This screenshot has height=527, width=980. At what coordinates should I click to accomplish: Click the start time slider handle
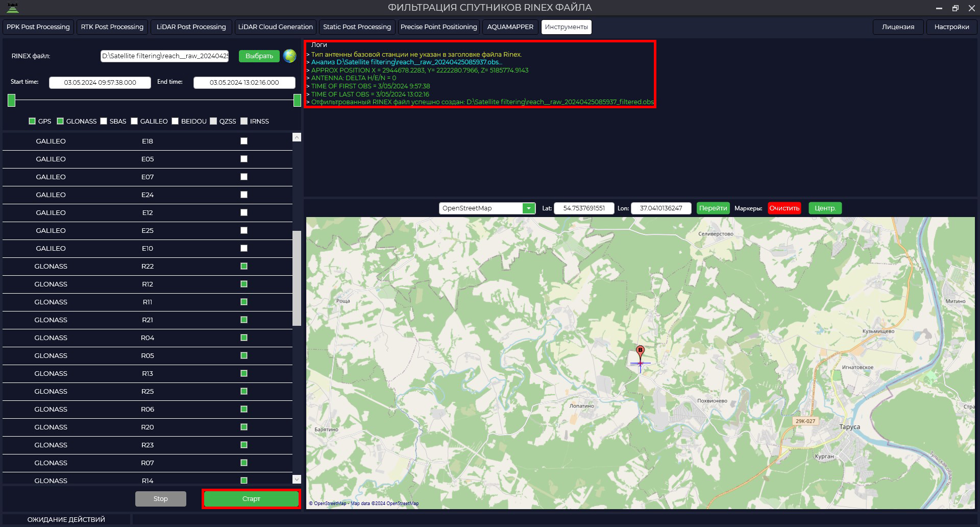pos(12,101)
